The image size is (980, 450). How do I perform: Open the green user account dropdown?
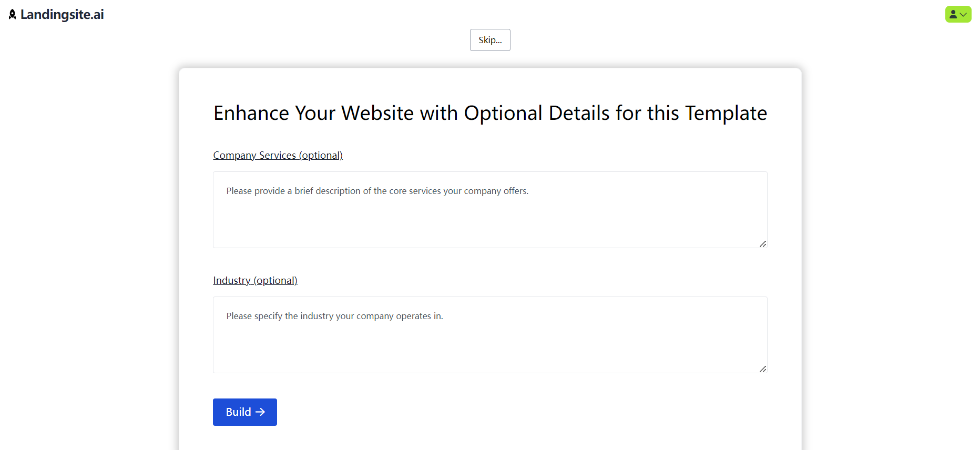(958, 14)
